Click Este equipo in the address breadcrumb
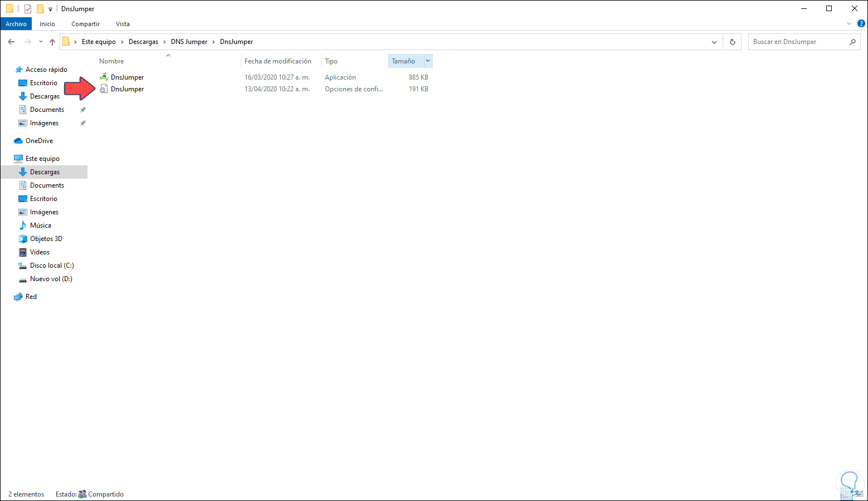Screen dimensions: 868x501 (x=99, y=42)
